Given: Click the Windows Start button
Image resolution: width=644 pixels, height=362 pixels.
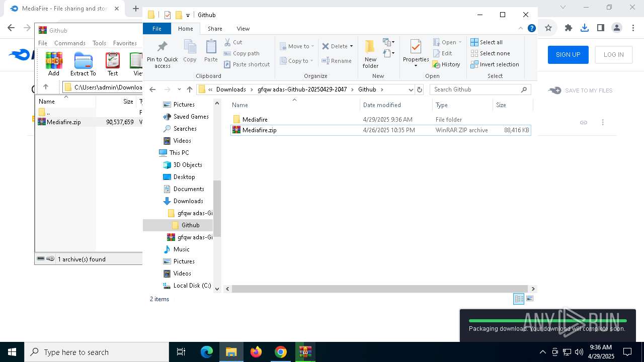Looking at the screenshot, I should tap(12, 352).
